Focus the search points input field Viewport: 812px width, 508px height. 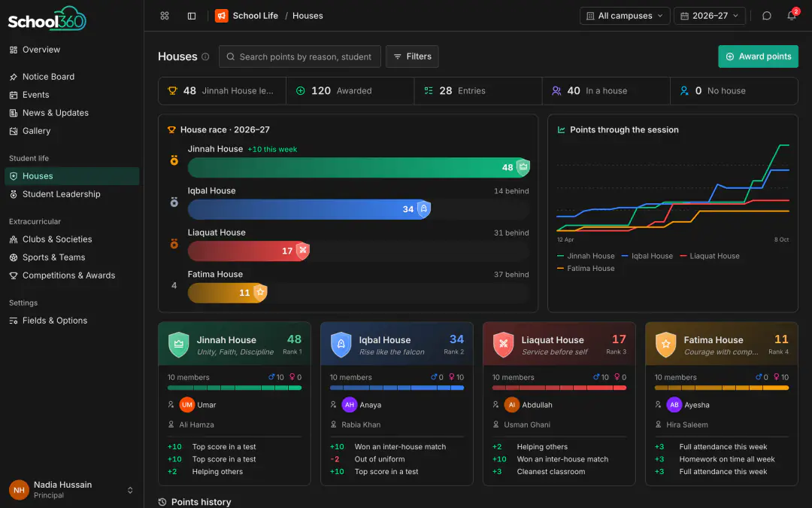click(x=300, y=56)
